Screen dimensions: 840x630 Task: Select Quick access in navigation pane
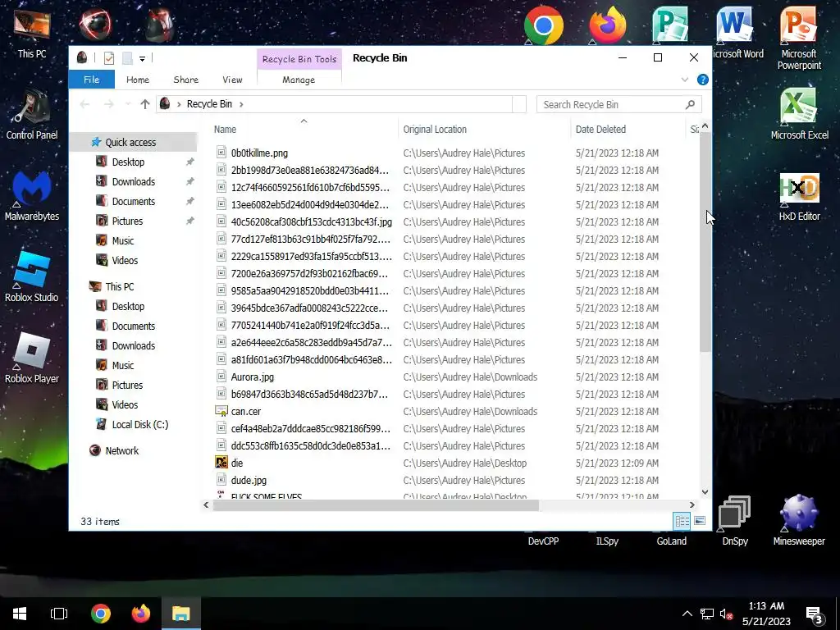pyautogui.click(x=130, y=142)
